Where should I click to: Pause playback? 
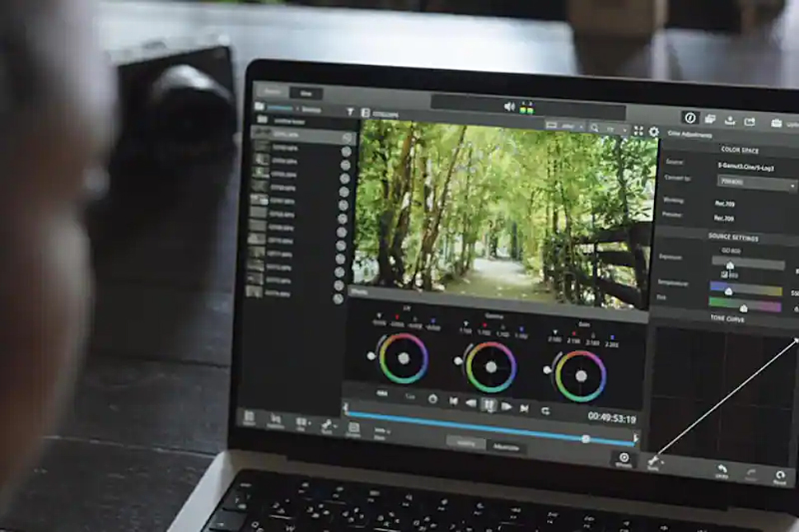pos(488,405)
